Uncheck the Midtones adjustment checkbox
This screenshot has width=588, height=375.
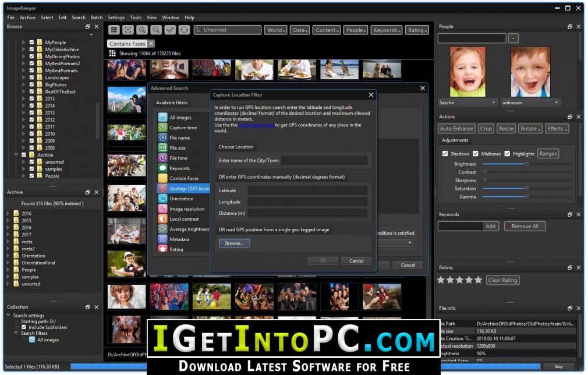[x=476, y=153]
